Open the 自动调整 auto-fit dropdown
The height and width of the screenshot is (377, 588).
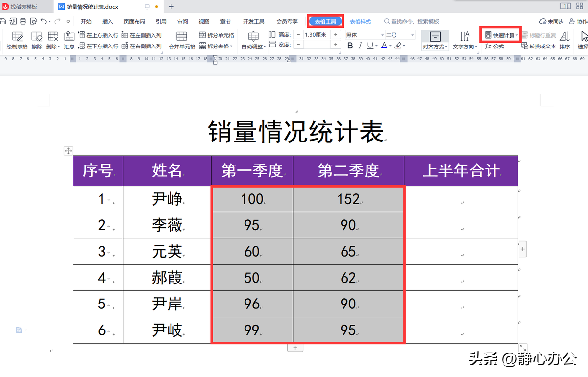253,41
